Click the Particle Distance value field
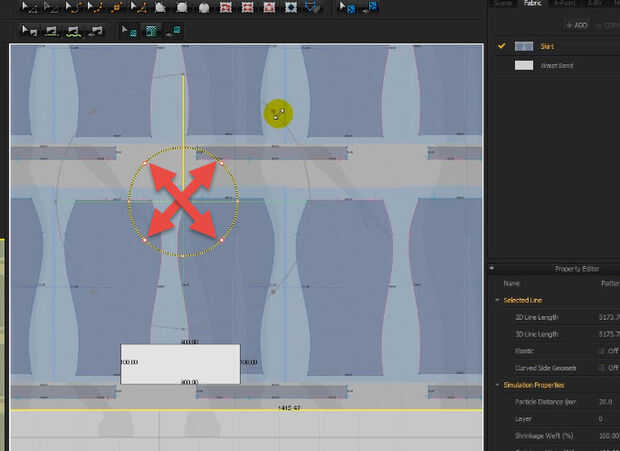Screen dimensions: 620x451 pyautogui.click(x=605, y=401)
